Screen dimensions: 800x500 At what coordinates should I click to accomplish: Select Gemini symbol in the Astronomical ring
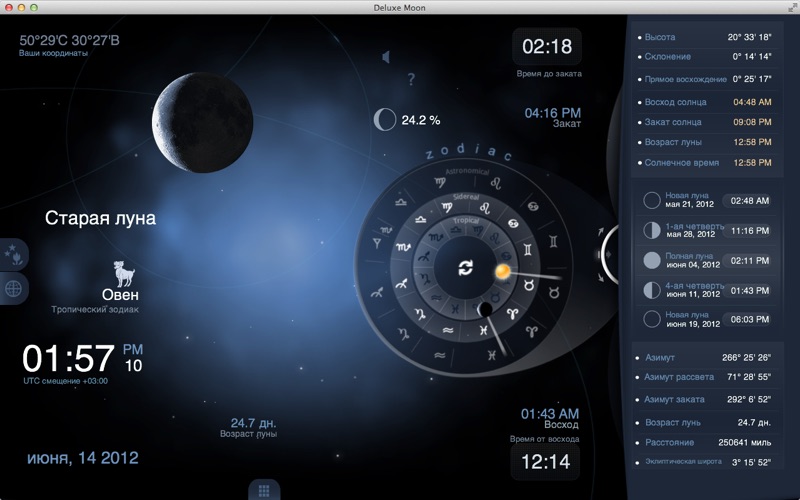tap(553, 241)
